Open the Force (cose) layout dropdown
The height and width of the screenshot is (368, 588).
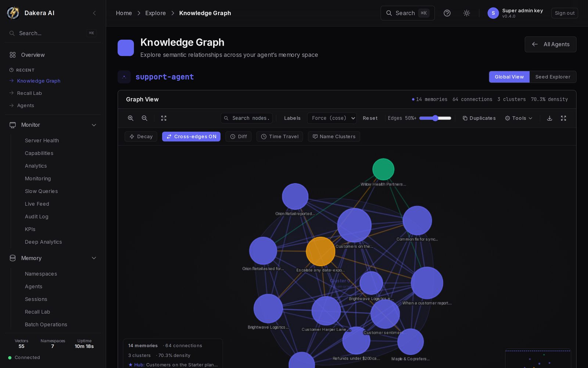(332, 118)
